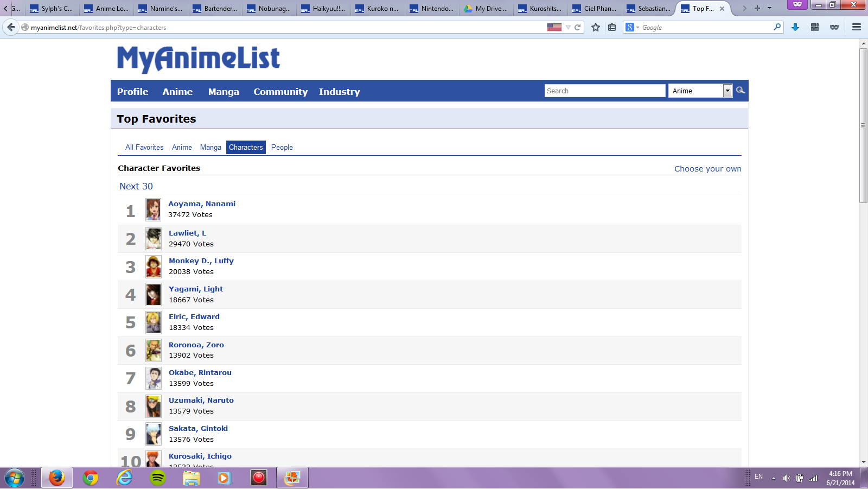Switch to the People favorites tab
This screenshot has height=489, width=868.
[282, 148]
